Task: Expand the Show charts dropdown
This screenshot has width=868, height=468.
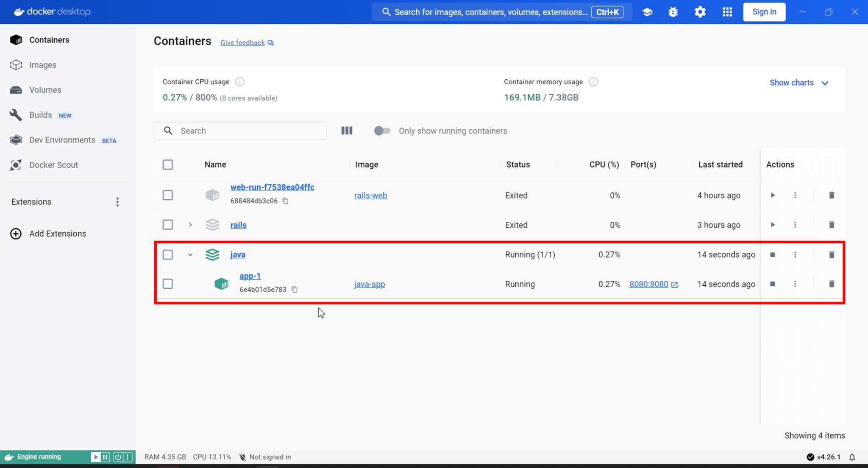Action: click(x=798, y=83)
